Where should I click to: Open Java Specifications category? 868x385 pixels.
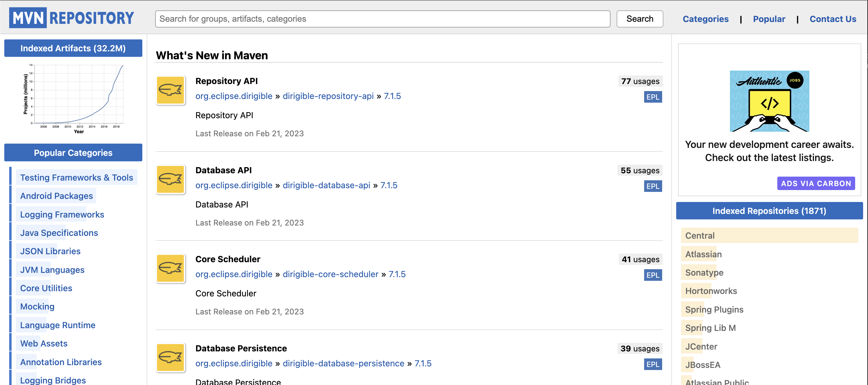point(59,233)
